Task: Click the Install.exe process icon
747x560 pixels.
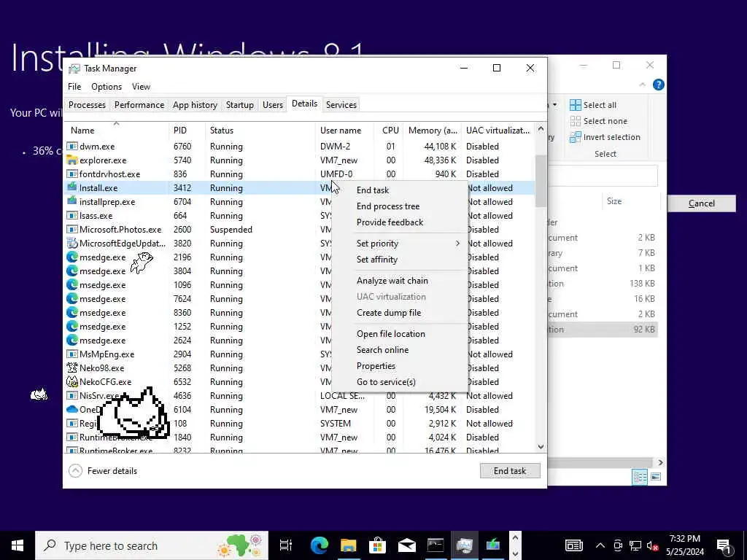Action: (72, 187)
